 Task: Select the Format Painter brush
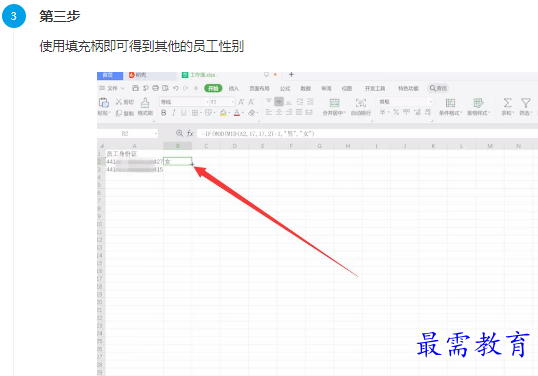click(145, 103)
